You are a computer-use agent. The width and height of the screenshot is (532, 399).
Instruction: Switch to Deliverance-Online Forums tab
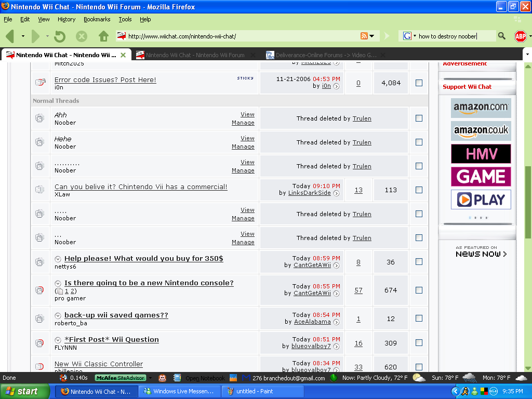(326, 55)
